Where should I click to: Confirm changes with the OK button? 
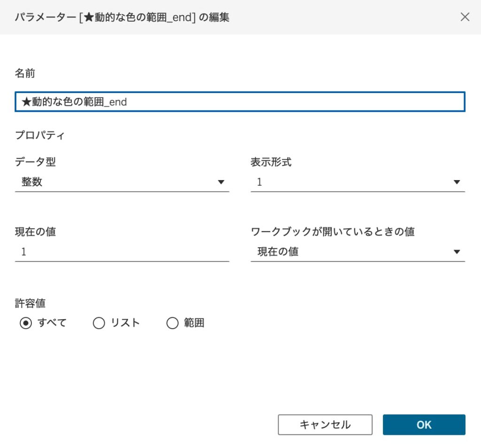pos(424,424)
